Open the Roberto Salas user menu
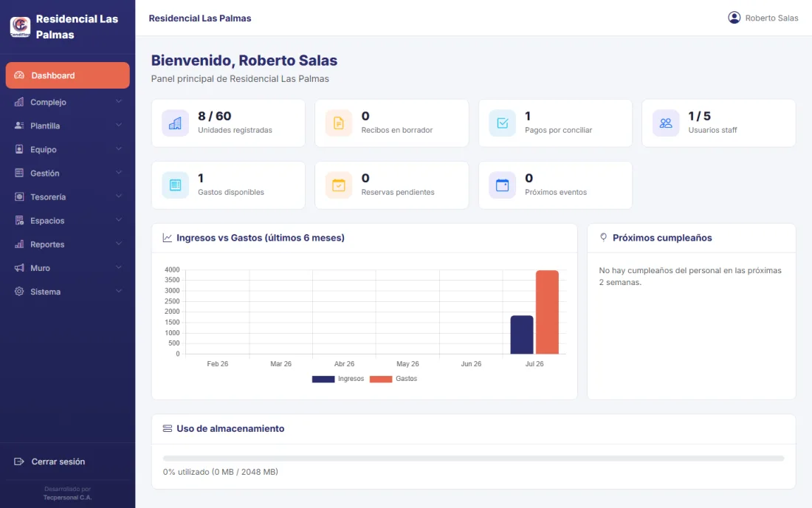 [x=763, y=18]
